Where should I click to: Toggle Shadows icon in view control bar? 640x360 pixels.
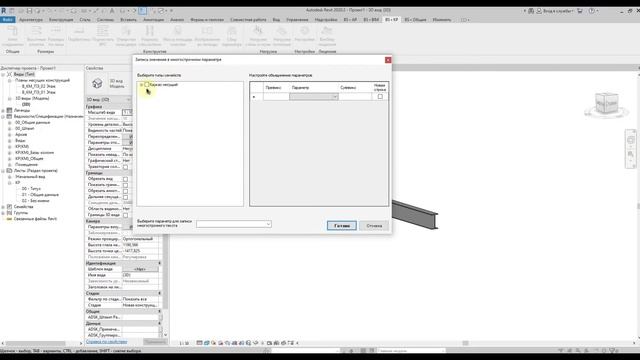click(220, 343)
